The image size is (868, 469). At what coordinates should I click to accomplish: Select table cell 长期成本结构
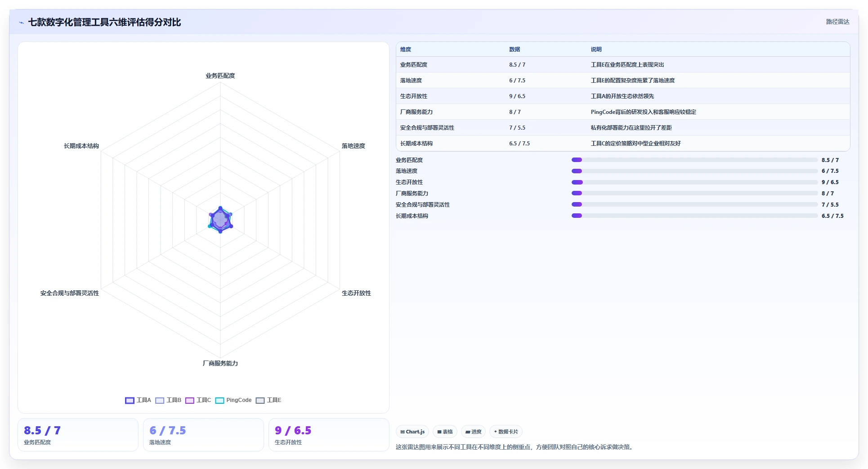pyautogui.click(x=416, y=144)
